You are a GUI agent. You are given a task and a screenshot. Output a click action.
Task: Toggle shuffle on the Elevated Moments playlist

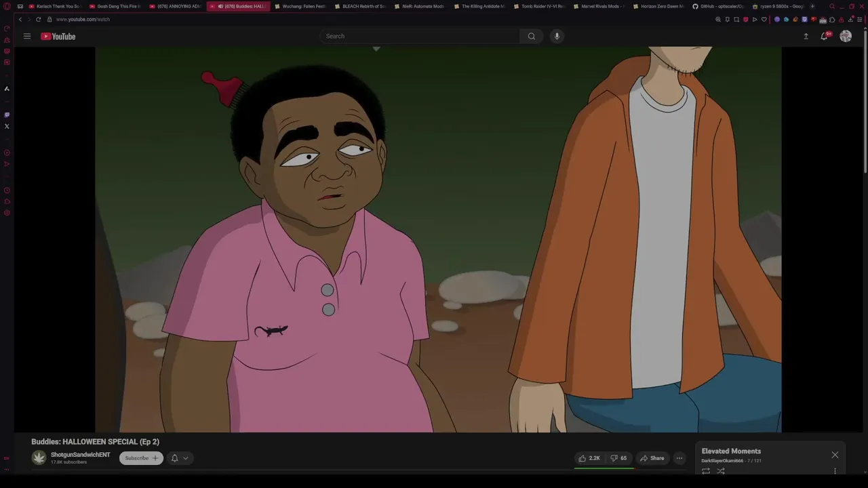click(x=721, y=471)
